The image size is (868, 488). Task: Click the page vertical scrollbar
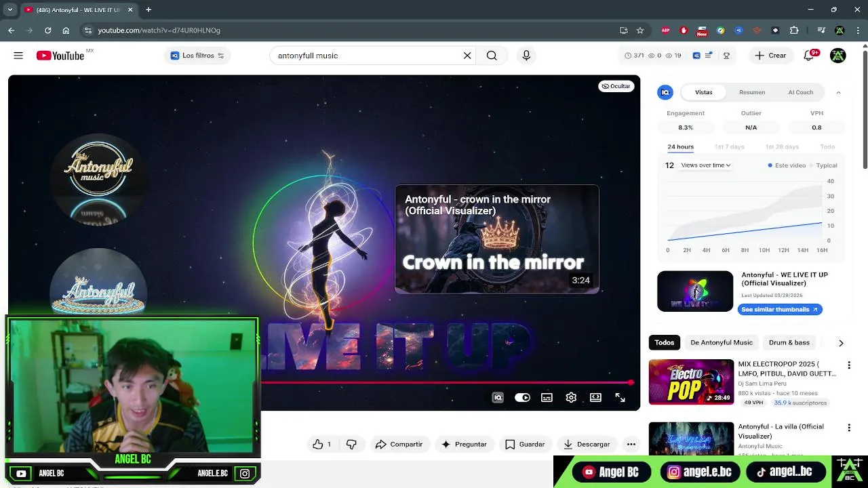864,108
